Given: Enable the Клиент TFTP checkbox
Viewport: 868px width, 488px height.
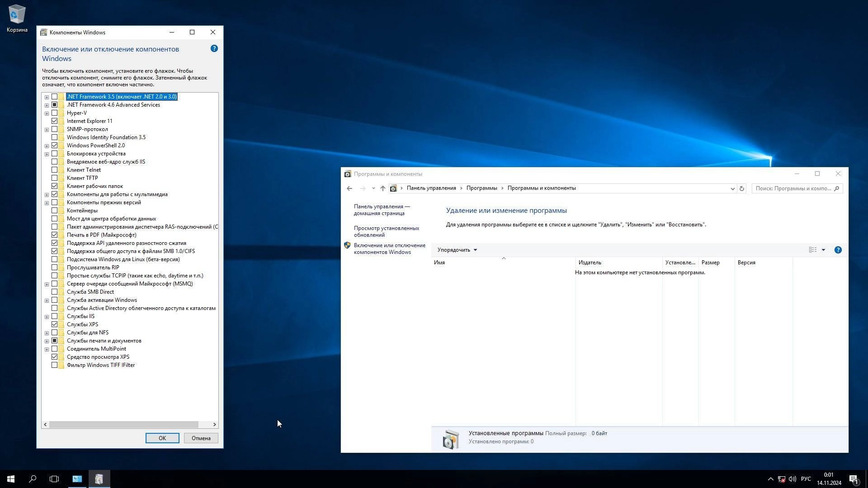Looking at the screenshot, I should tap(54, 178).
